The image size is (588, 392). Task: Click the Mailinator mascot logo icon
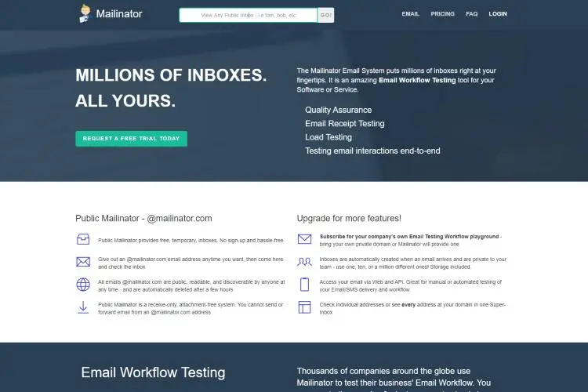(85, 14)
